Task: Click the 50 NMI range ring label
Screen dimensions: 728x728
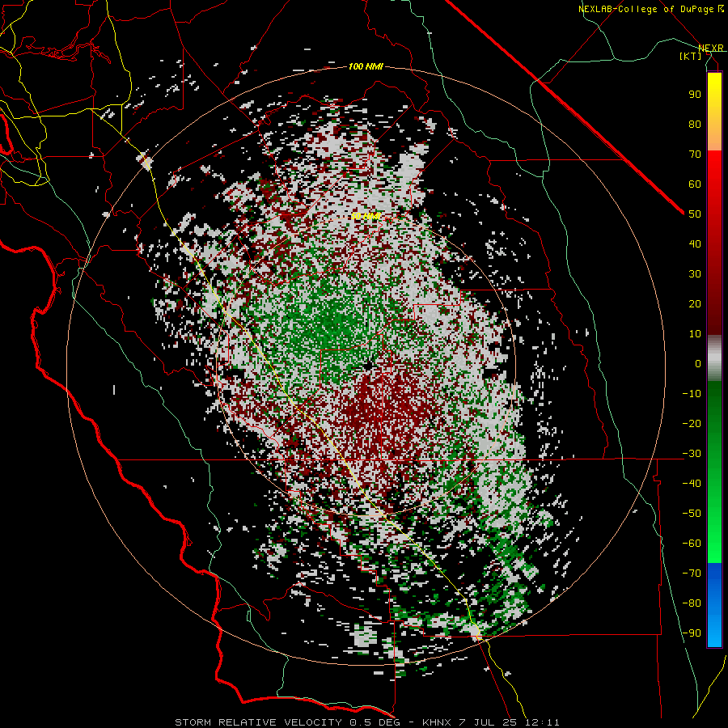Action: tap(366, 216)
